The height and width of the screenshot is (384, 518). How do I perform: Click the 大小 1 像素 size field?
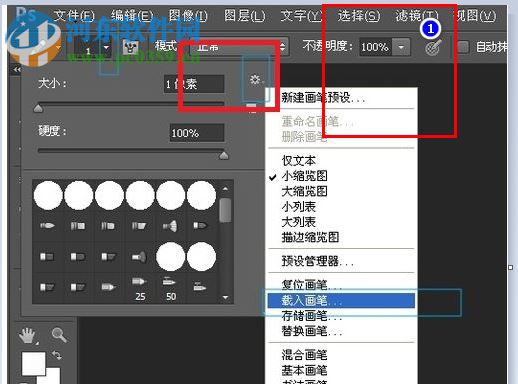tap(194, 84)
